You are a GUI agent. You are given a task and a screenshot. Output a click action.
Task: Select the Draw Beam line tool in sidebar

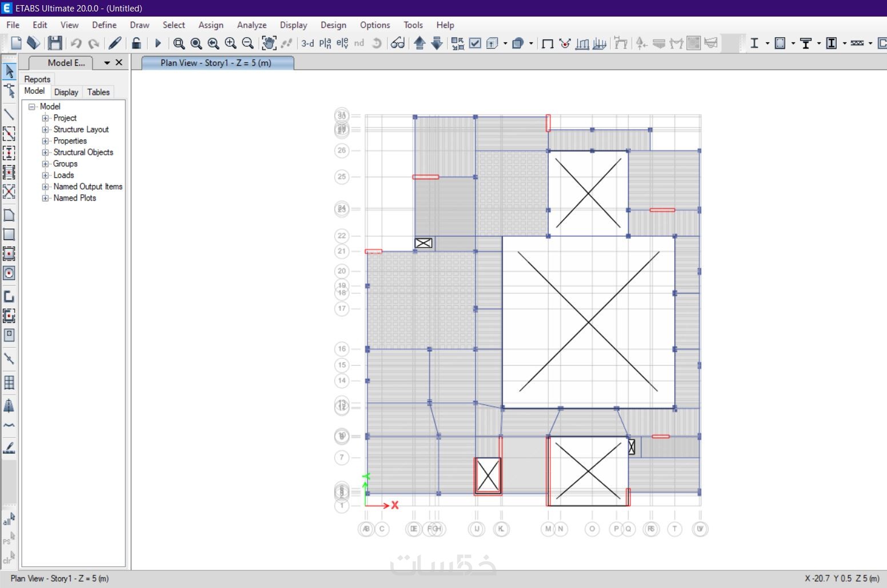[x=9, y=114]
